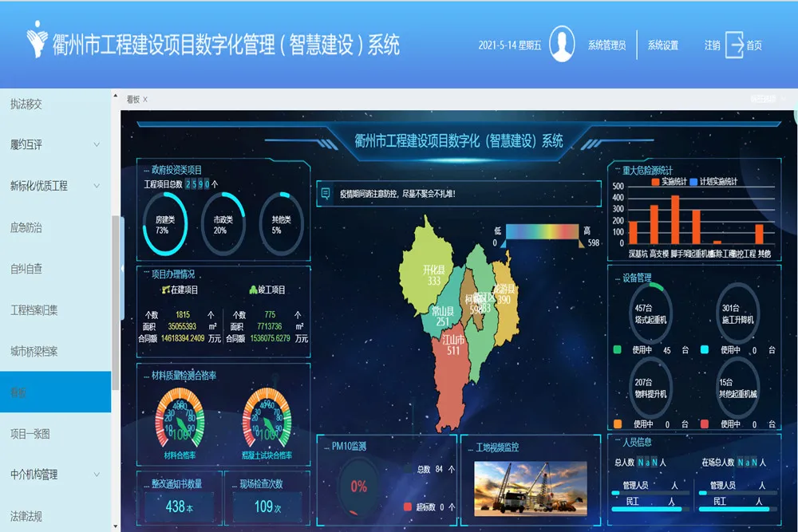The width and height of the screenshot is (798, 532).
Task: Click the logout arrow icon
Action: click(x=734, y=45)
